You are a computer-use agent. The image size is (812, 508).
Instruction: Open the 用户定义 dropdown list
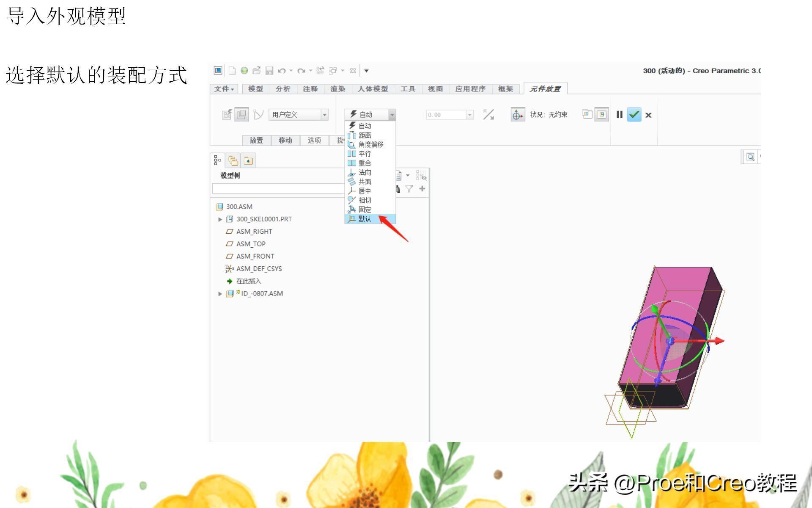tap(324, 114)
